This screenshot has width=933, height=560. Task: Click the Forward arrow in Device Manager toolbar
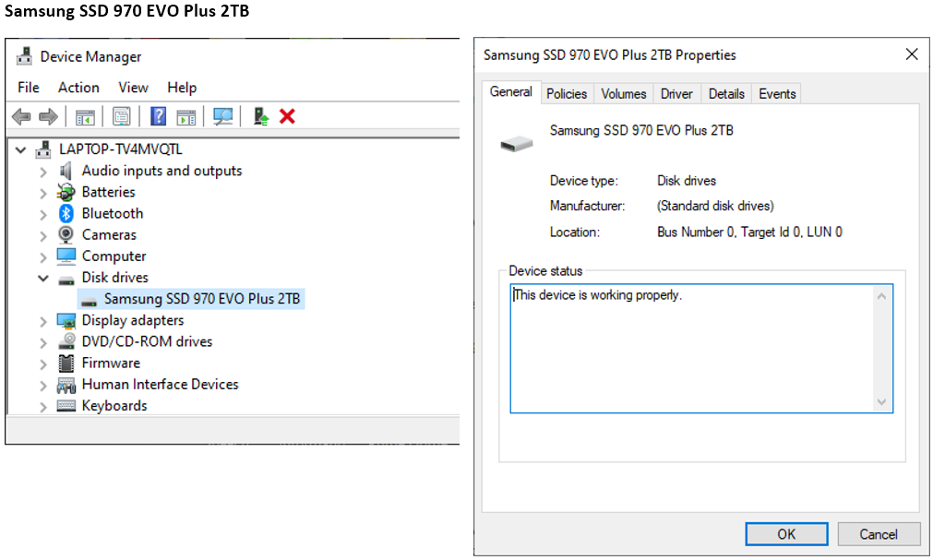click(x=48, y=116)
